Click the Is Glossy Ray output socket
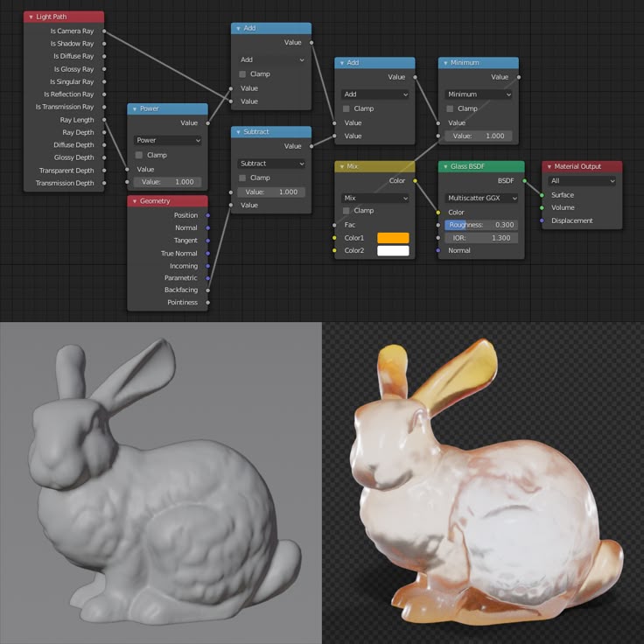Screen dimensions: 644x644 pos(104,69)
